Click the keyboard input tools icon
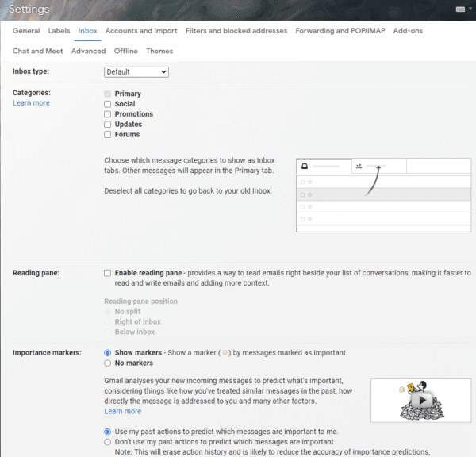 click(460, 10)
